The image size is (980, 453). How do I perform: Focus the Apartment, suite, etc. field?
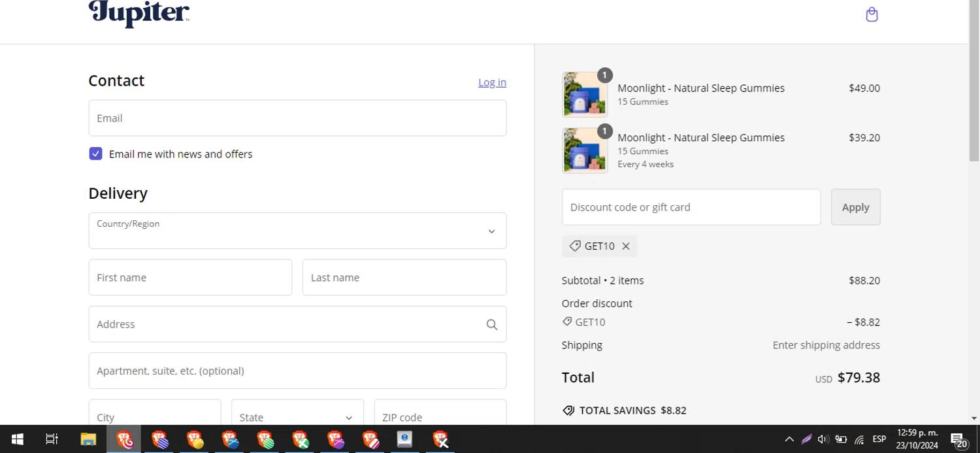point(297,371)
